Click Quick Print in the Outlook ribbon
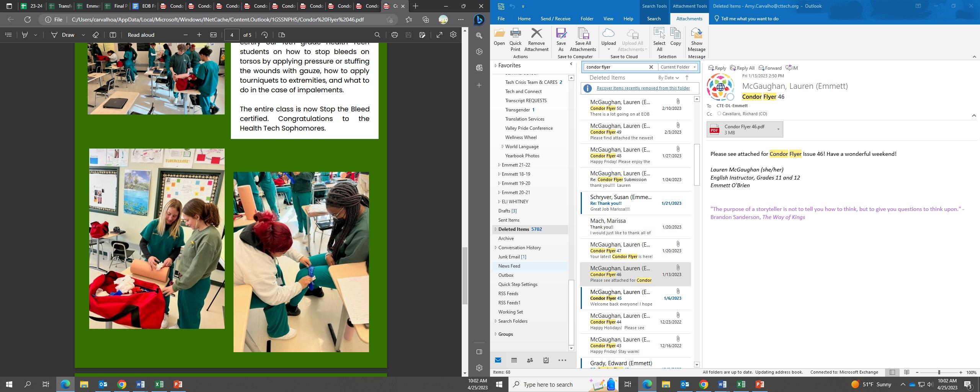Viewport: 980px width, 392px height. pyautogui.click(x=515, y=39)
